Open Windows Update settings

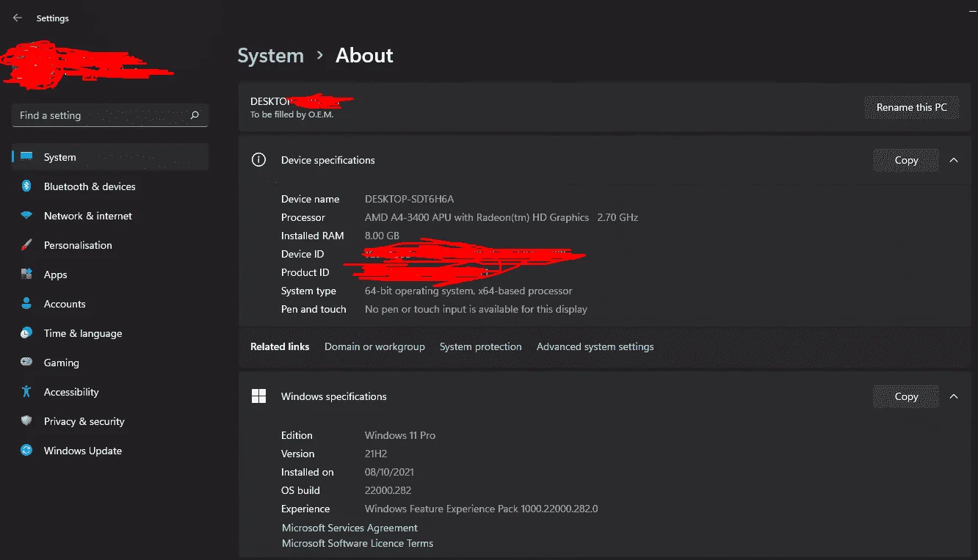(110, 451)
